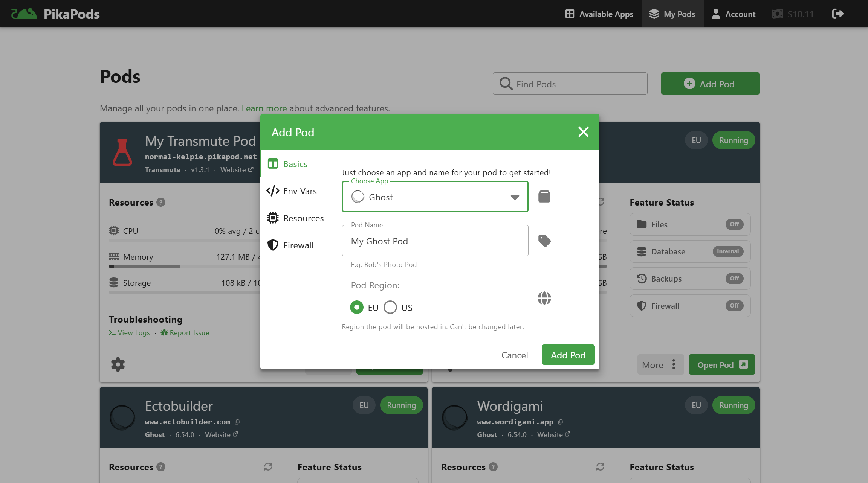Open Account in top navigation
This screenshot has height=483, width=868.
pyautogui.click(x=734, y=14)
